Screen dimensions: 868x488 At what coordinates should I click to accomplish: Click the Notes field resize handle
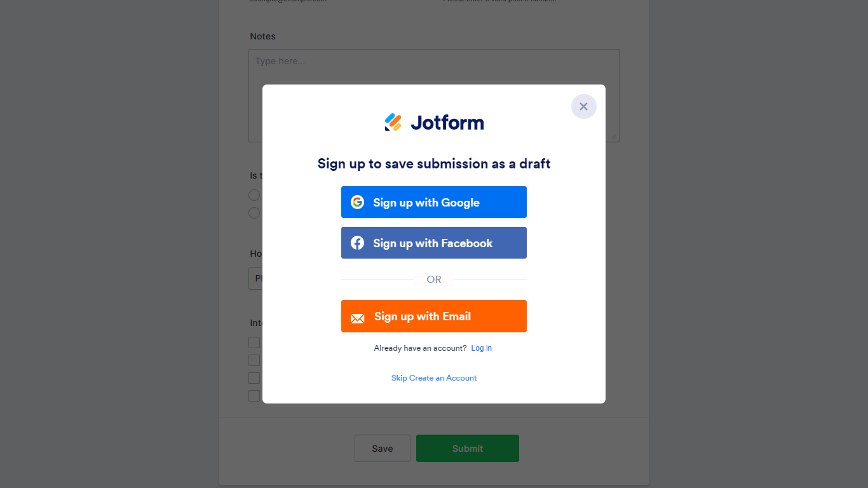tap(614, 137)
